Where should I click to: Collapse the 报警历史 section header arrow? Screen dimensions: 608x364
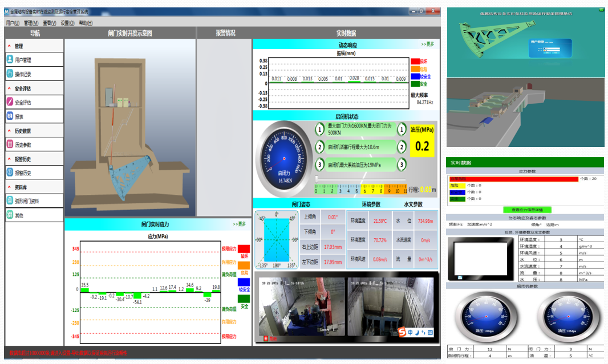pyautogui.click(x=9, y=159)
